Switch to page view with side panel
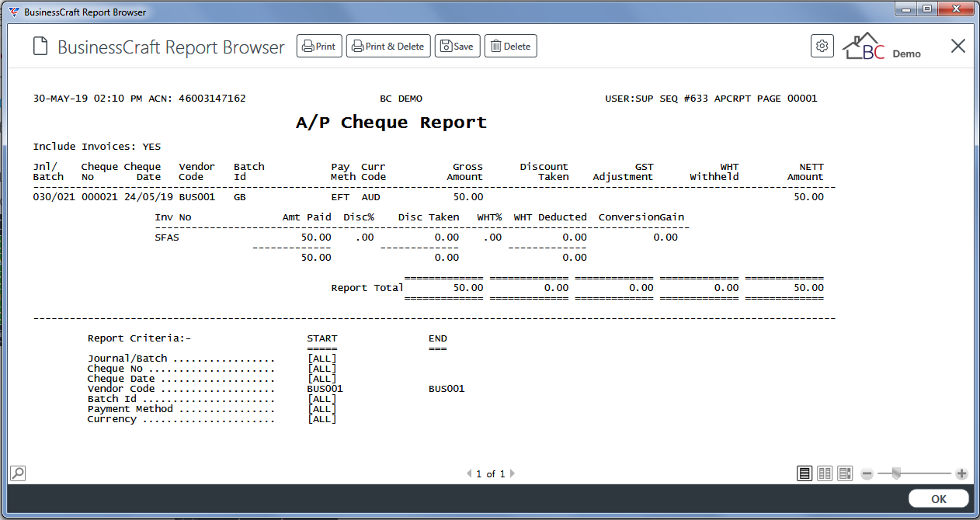Screen dimensions: 980x520 (845, 473)
